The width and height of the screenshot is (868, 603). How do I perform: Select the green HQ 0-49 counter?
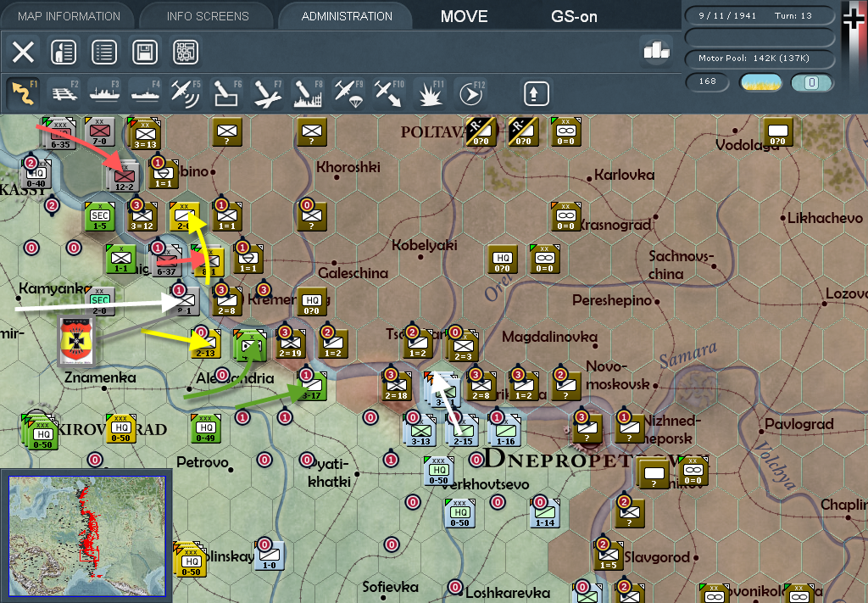tap(205, 429)
